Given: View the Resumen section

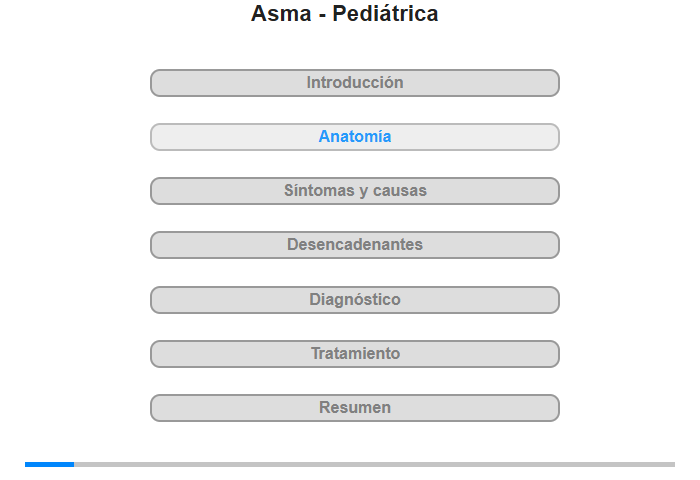Looking at the screenshot, I should (355, 408).
